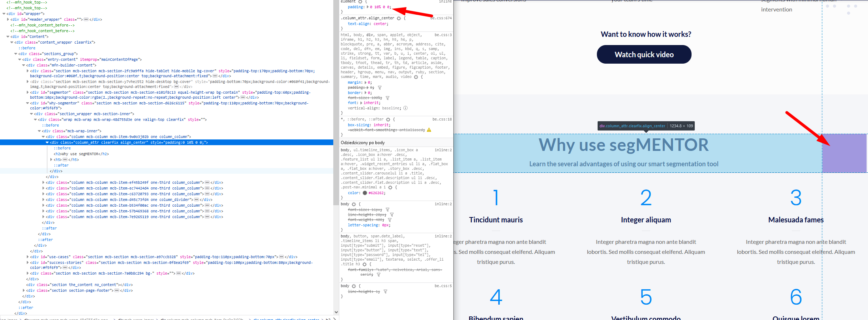Click the info icon next to vertical-align: baseline
The height and width of the screenshot is (320, 868).
(x=405, y=108)
